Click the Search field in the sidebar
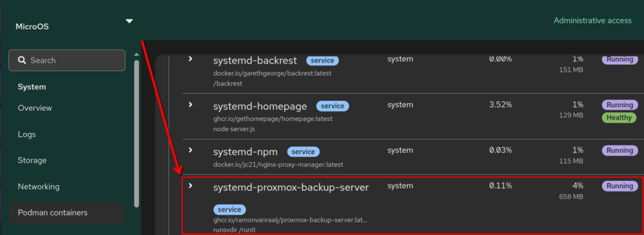This screenshot has height=235, width=644. coord(67,60)
